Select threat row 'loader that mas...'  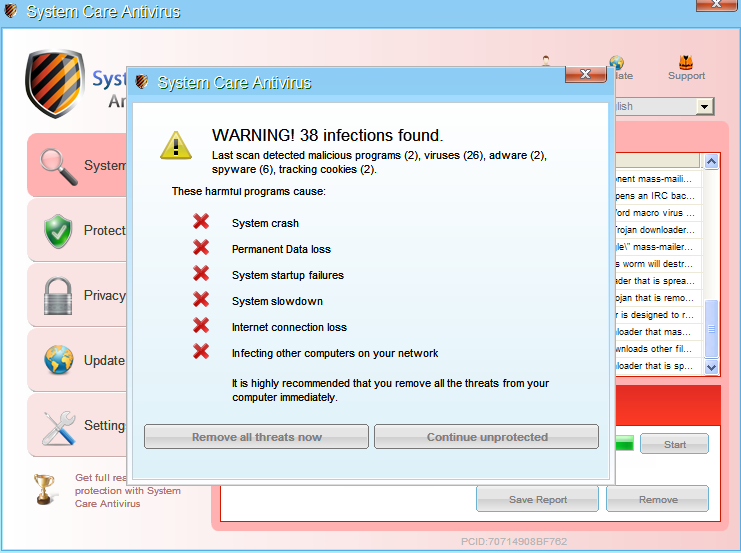point(658,332)
